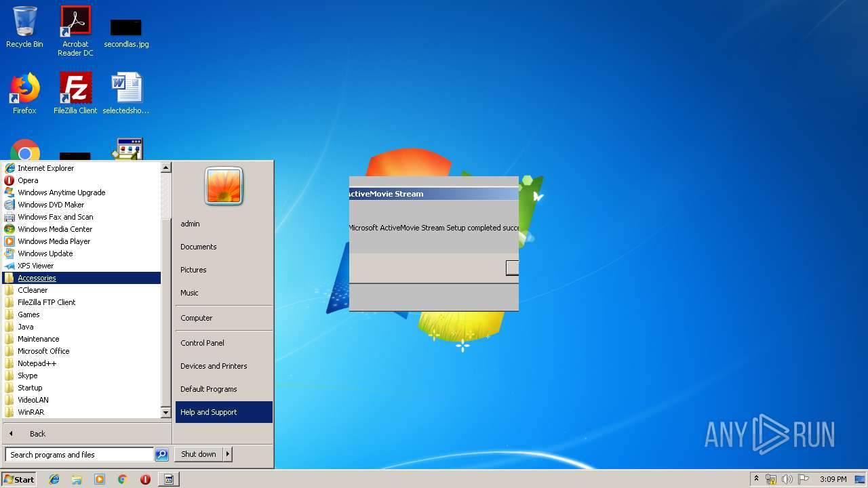Open Windows DVD Maker
Viewport: 868px width, 488px height.
(x=81, y=205)
